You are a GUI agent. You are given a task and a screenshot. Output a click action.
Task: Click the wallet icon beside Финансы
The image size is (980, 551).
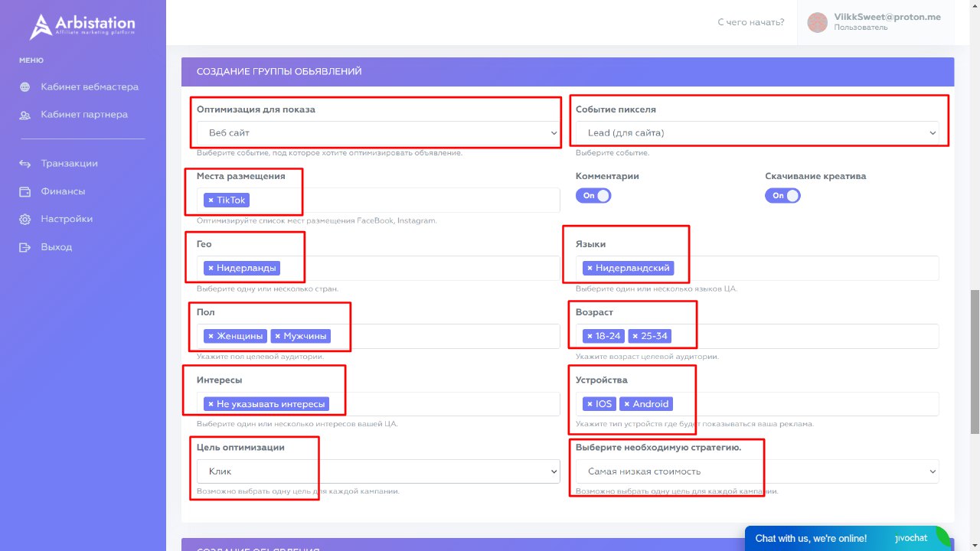click(x=25, y=191)
